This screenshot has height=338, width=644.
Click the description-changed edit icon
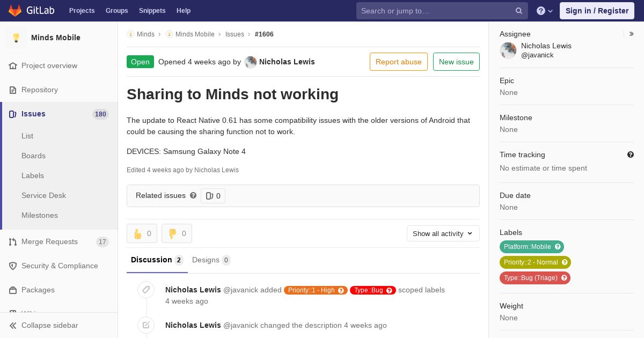(x=146, y=325)
